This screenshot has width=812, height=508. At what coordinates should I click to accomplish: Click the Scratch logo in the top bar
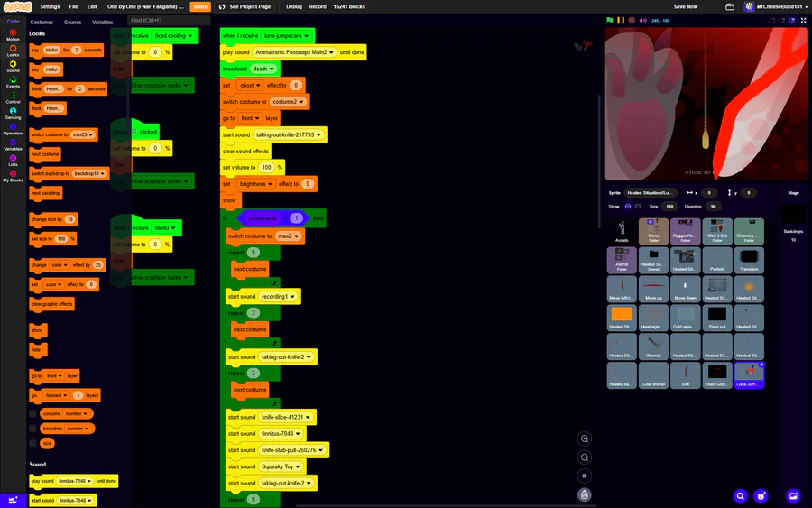tap(18, 6)
